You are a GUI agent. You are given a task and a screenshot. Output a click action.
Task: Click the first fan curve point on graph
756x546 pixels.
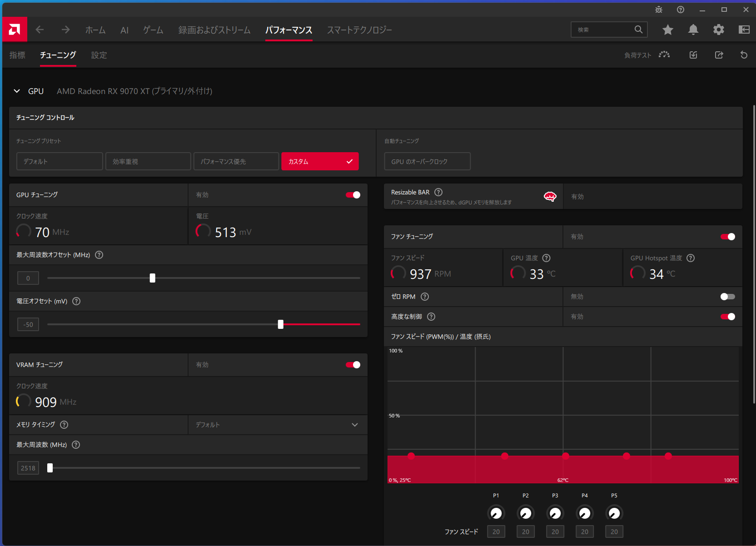point(411,456)
